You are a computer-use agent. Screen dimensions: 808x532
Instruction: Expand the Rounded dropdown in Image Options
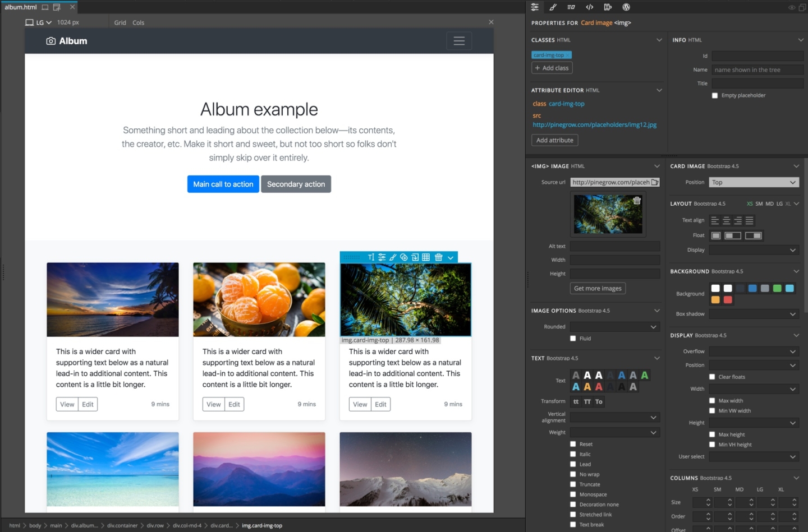(x=614, y=327)
